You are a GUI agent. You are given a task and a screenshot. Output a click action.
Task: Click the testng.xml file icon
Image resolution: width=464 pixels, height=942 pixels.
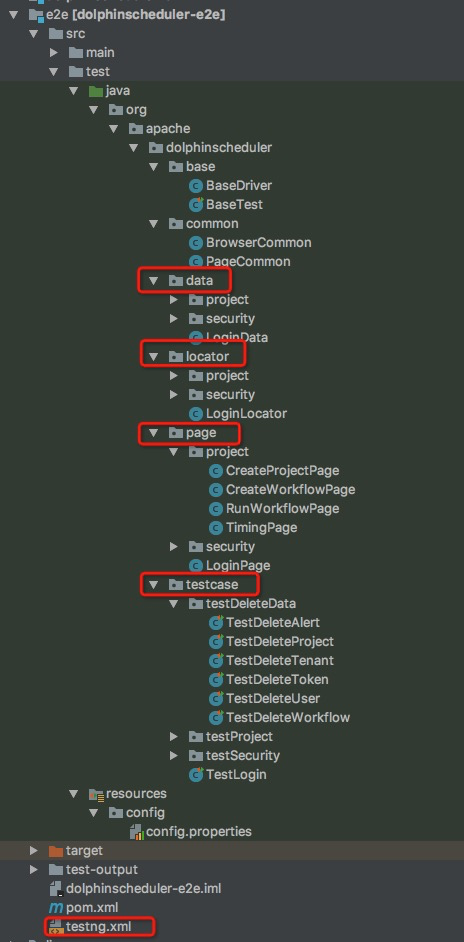[x=55, y=926]
